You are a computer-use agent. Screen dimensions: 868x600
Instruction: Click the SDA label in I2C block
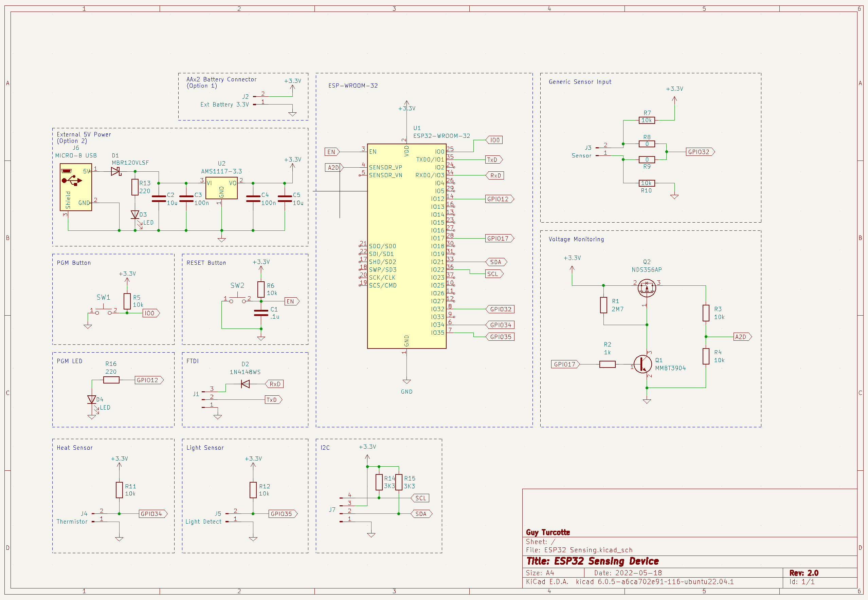[421, 514]
